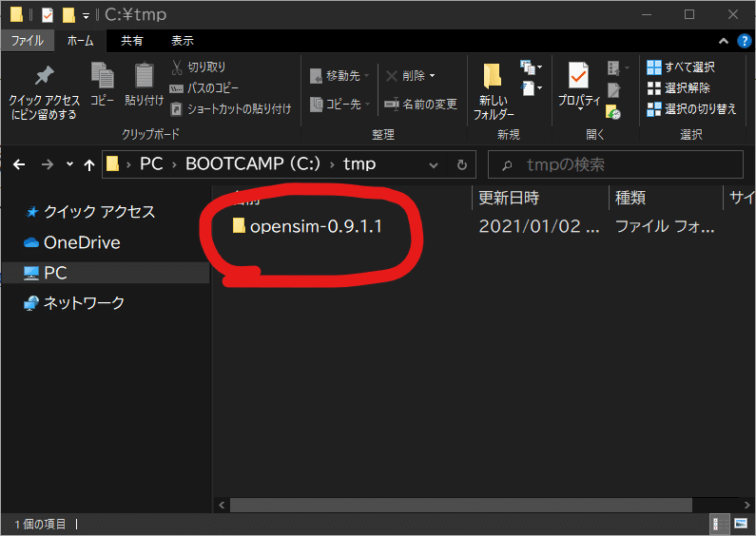Image resolution: width=756 pixels, height=536 pixels.
Task: Open Easy Access dropdown icon
Action: [531, 88]
